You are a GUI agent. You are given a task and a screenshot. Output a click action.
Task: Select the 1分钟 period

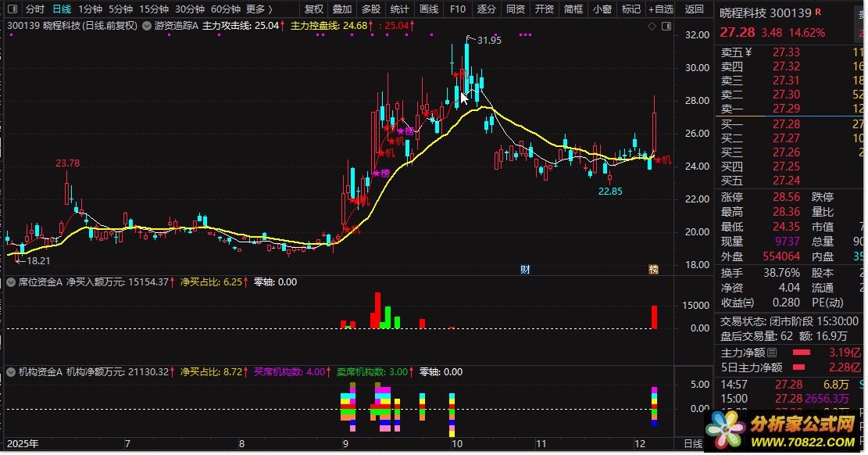[90, 9]
